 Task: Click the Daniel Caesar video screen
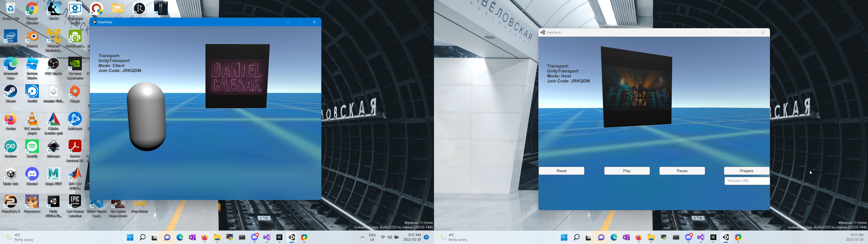pos(237,76)
